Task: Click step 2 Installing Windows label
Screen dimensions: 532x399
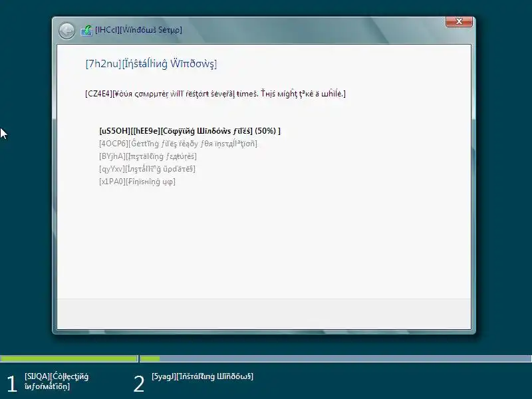Action: click(x=203, y=376)
